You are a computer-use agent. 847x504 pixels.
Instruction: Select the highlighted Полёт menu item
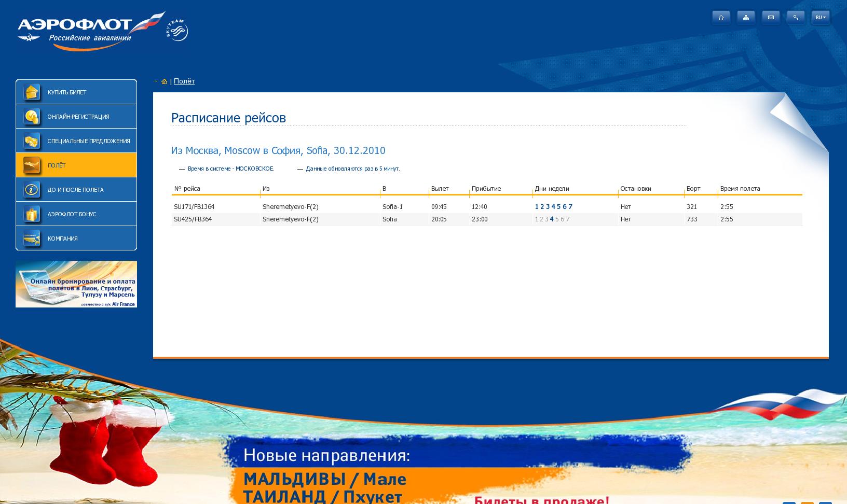tap(76, 165)
